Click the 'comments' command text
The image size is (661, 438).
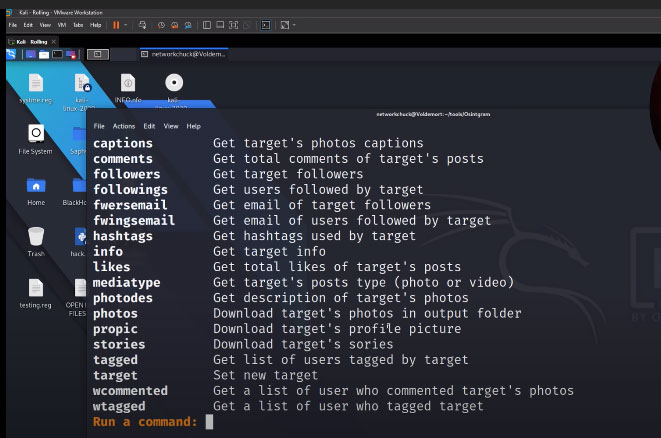pos(123,159)
